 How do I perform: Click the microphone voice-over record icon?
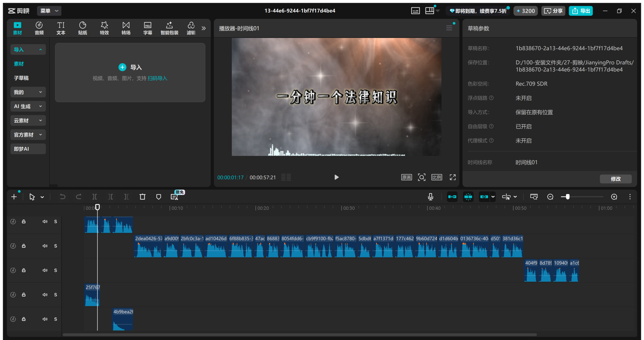click(430, 197)
